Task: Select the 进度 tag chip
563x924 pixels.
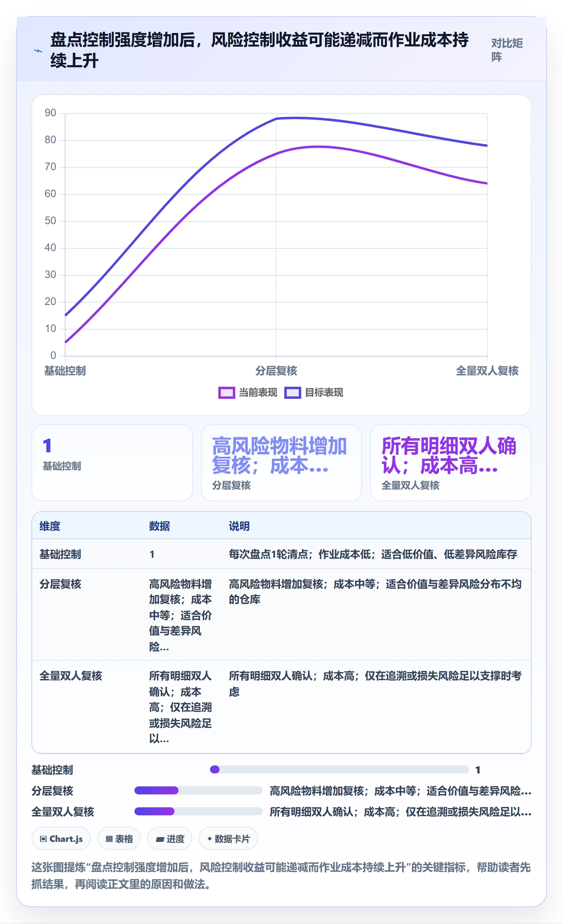Action: click(170, 839)
